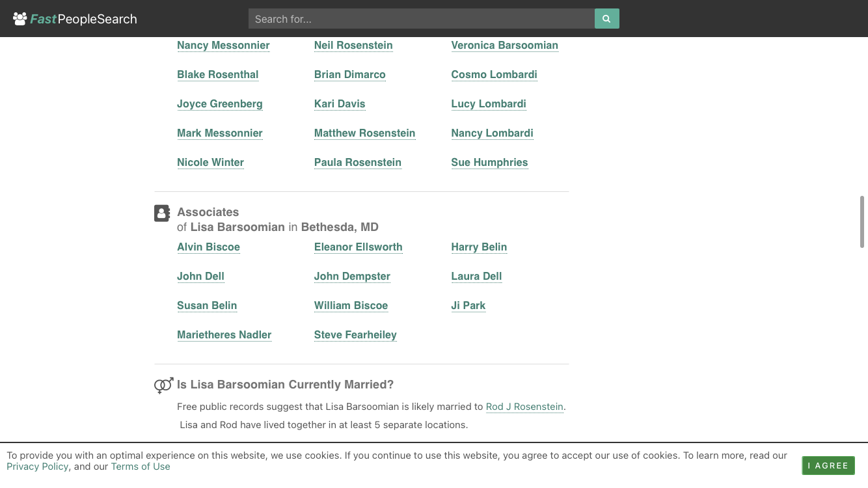868x488 pixels.
Task: Click the page vertical scrollbar thumb
Action: pyautogui.click(x=863, y=221)
